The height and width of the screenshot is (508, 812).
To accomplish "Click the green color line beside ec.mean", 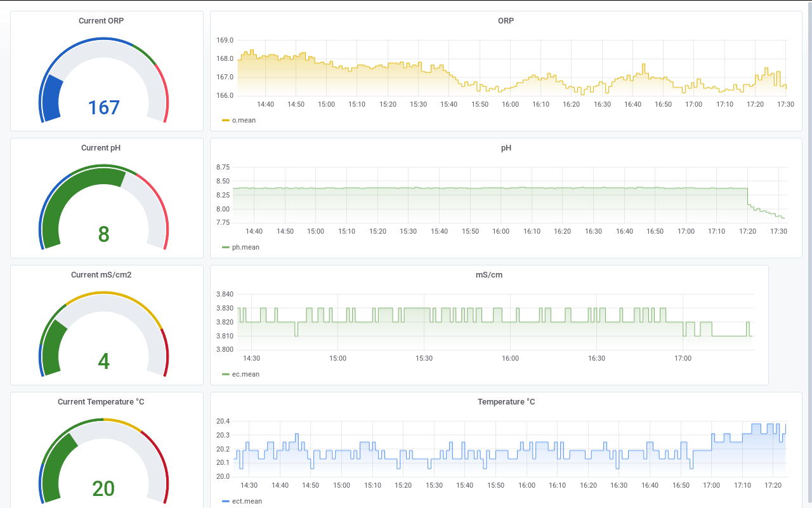I will point(225,374).
